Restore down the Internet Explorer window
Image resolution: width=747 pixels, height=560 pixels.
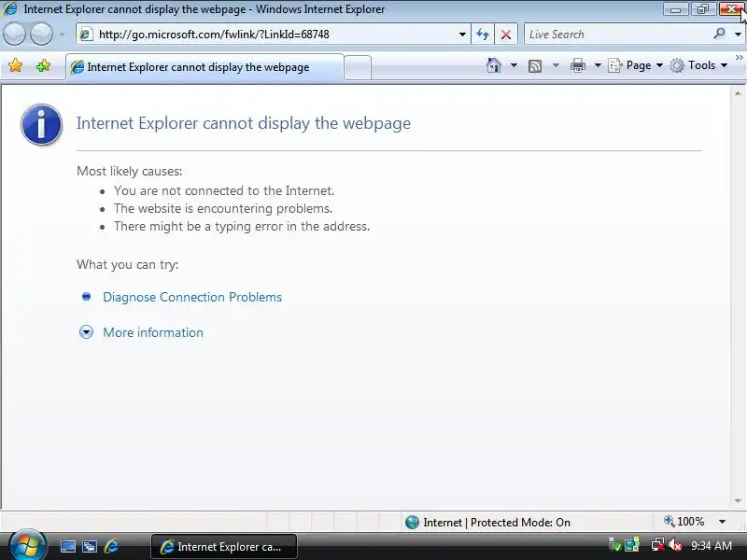[x=703, y=9]
